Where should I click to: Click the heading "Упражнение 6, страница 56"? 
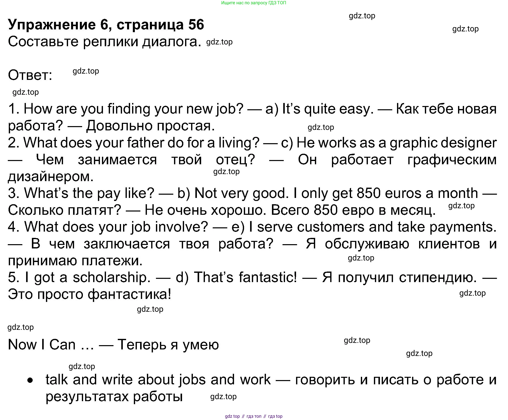tap(106, 25)
